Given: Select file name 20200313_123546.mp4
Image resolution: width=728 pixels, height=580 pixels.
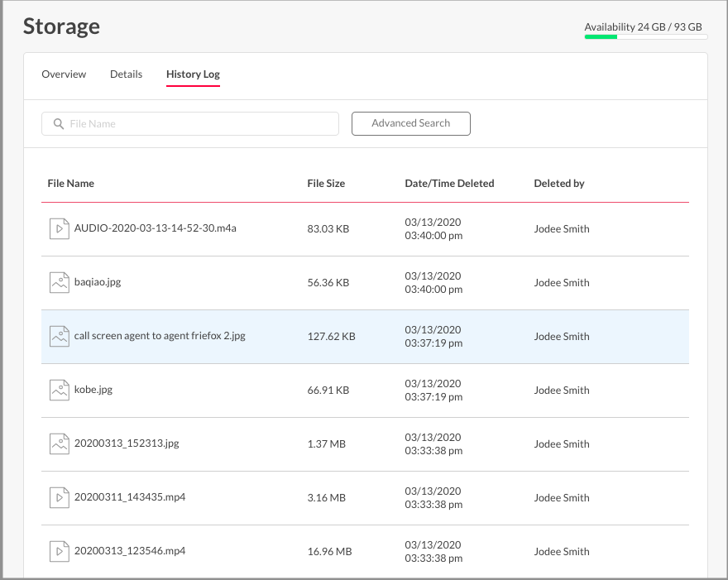Looking at the screenshot, I should (130, 551).
